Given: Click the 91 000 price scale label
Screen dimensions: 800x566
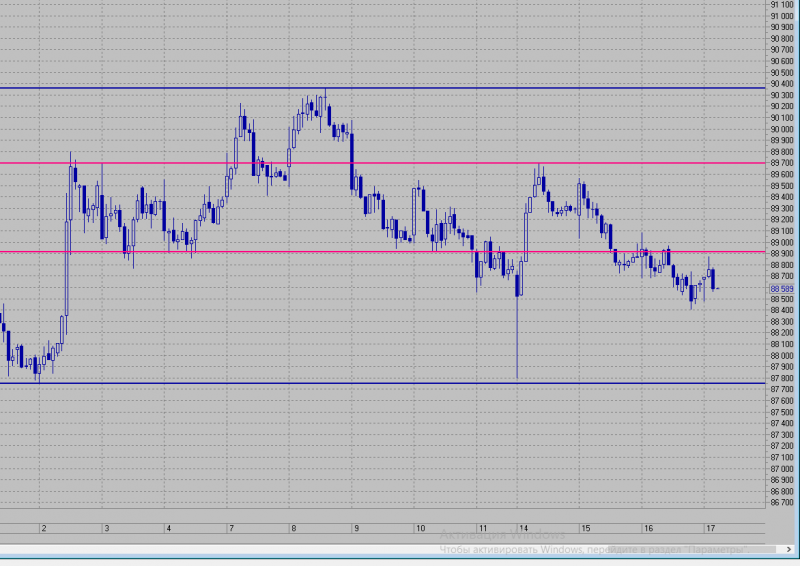Looking at the screenshot, I should pyautogui.click(x=782, y=16).
